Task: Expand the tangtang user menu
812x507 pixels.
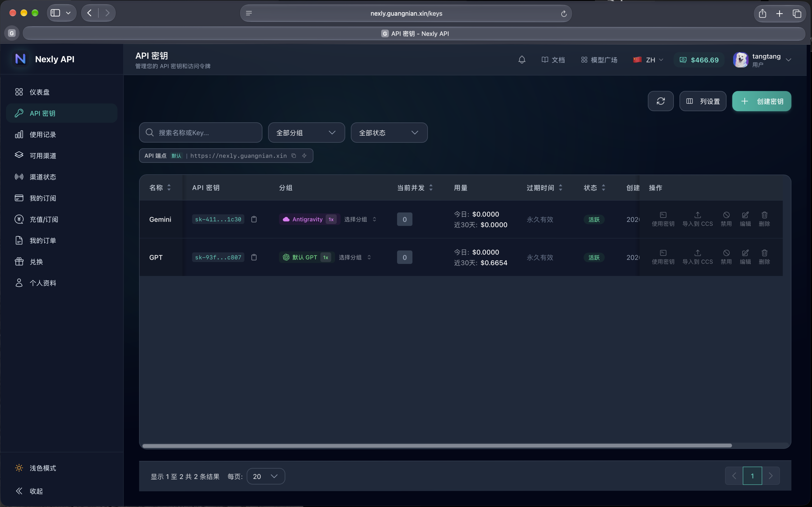Action: (762, 60)
